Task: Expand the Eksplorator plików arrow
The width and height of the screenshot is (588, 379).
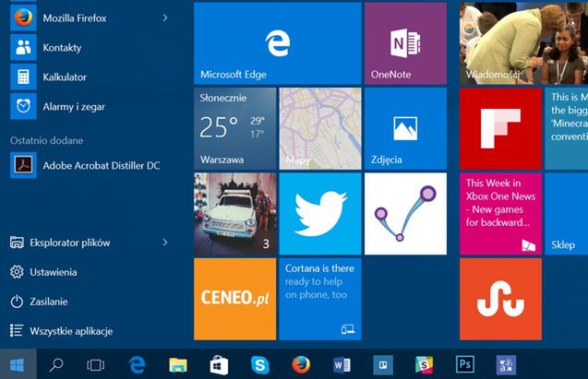Action: (x=165, y=243)
